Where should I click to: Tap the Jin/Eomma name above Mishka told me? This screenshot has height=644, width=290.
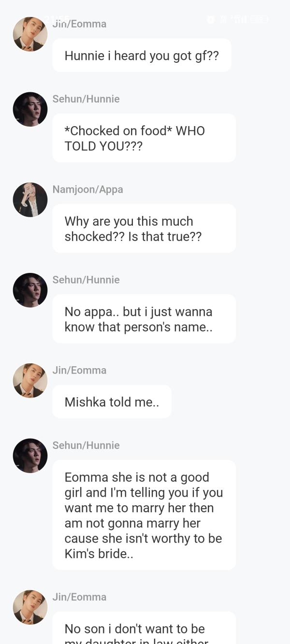(79, 370)
